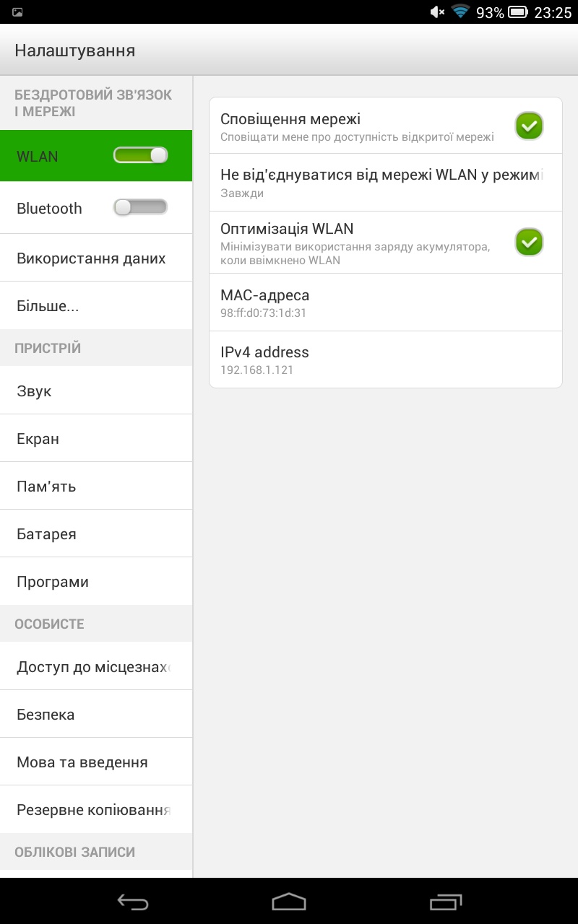This screenshot has height=924, width=578.
Task: Uncheck the Оптимізація WLAN checkbox
Action: pyautogui.click(x=529, y=242)
